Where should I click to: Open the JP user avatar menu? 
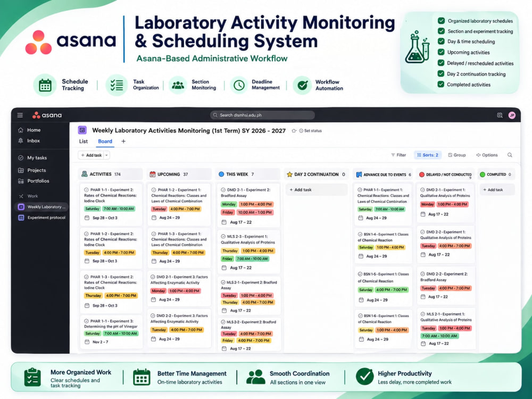512,115
